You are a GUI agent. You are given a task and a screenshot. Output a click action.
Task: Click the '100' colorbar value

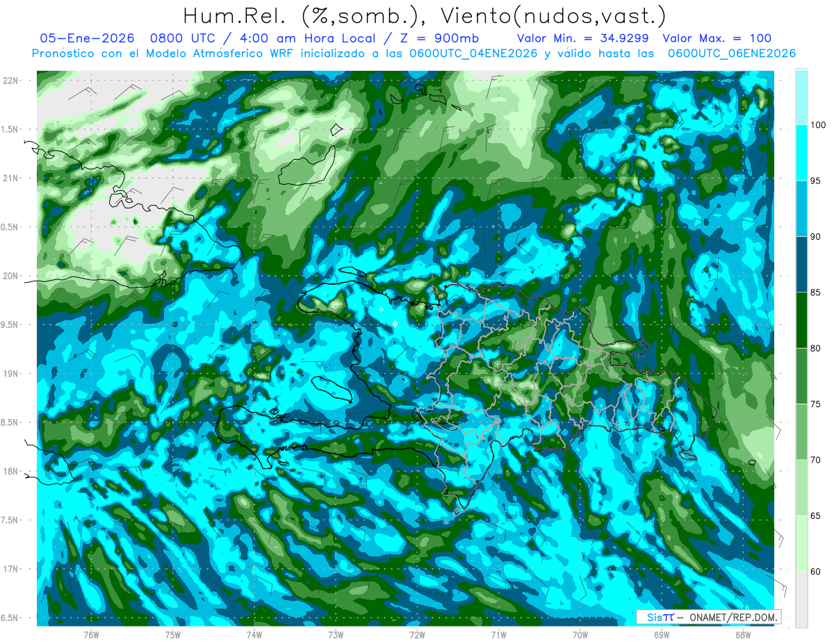click(818, 125)
